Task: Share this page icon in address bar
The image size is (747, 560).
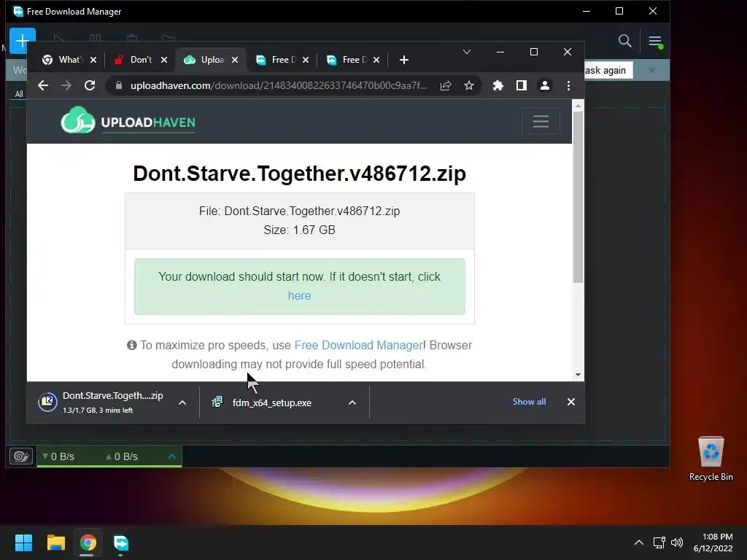Action: point(446,86)
